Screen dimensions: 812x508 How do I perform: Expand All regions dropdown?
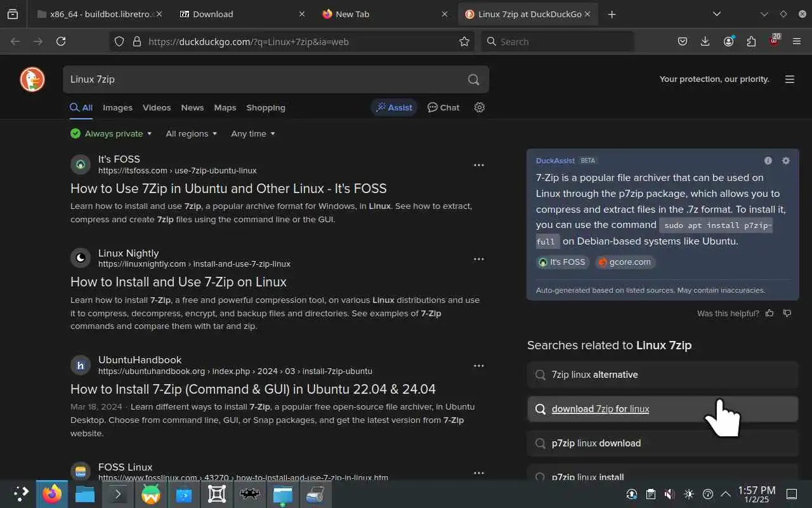click(x=192, y=133)
